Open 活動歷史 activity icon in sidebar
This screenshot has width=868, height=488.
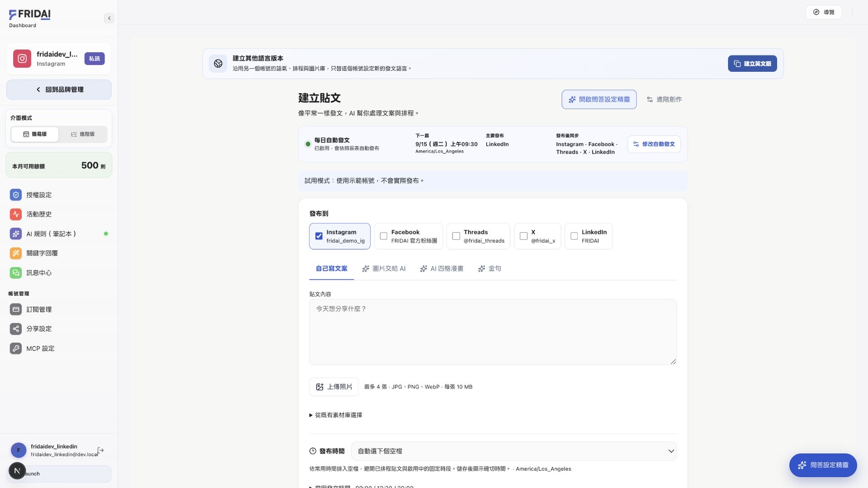pyautogui.click(x=16, y=214)
